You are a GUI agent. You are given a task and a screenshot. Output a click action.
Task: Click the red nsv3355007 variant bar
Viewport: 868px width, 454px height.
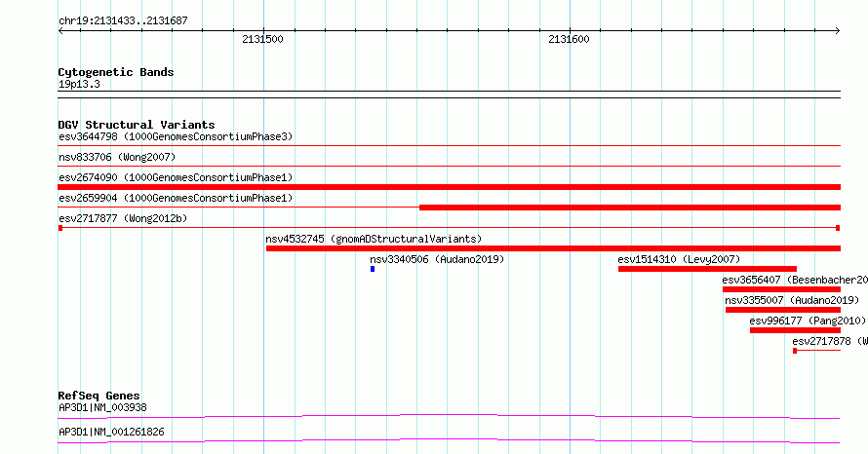[783, 310]
